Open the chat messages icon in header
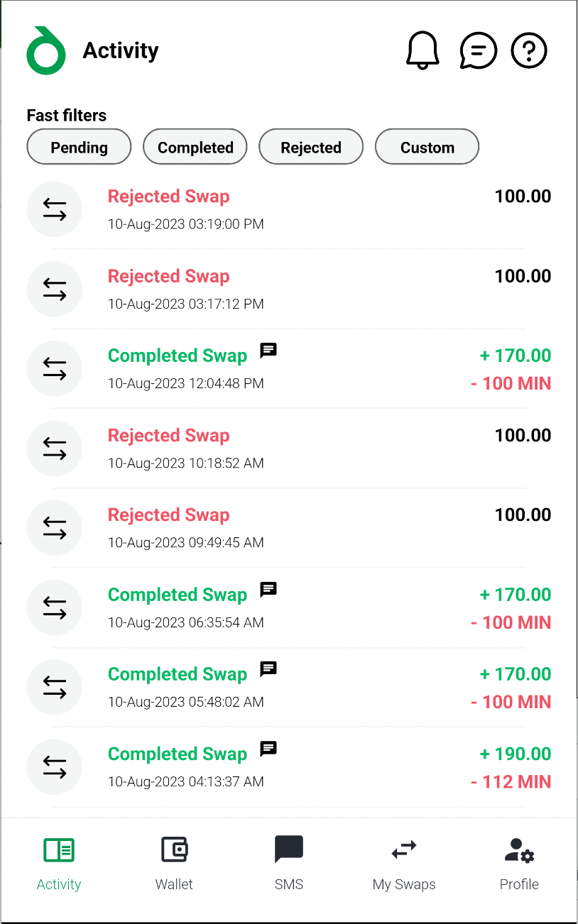This screenshot has width=578, height=924. pos(478,50)
